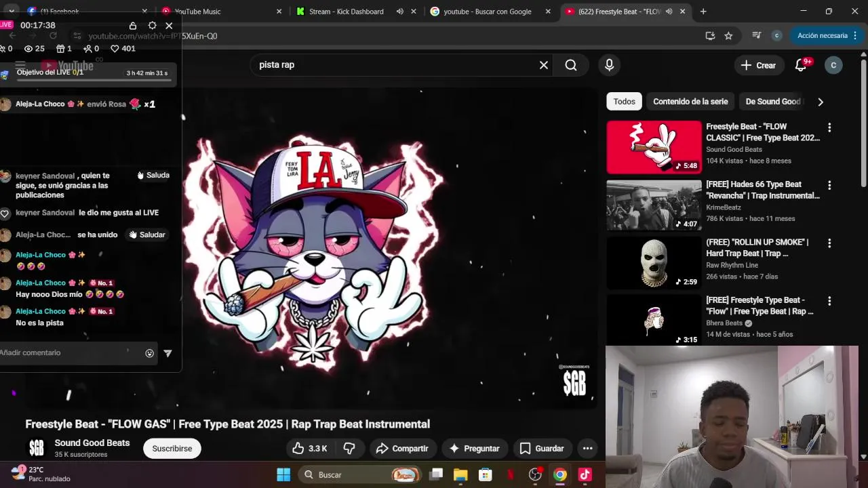The height and width of the screenshot is (488, 868).
Task: Select the 'De Sound Good' chip
Action: click(773, 102)
